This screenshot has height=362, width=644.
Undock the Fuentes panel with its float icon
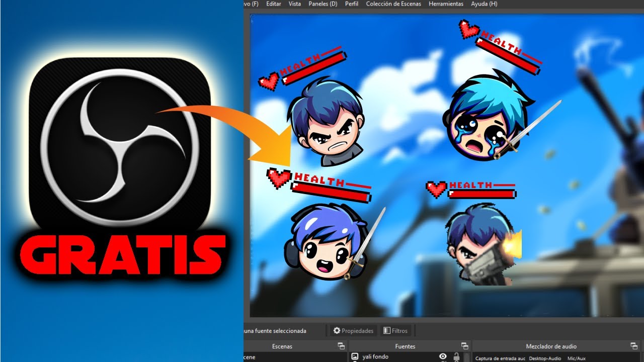coord(464,346)
